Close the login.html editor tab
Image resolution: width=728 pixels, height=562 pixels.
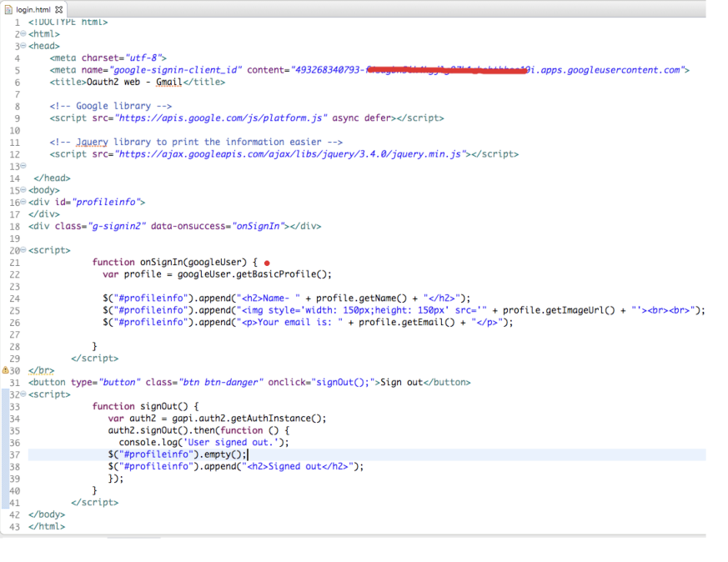59,9
